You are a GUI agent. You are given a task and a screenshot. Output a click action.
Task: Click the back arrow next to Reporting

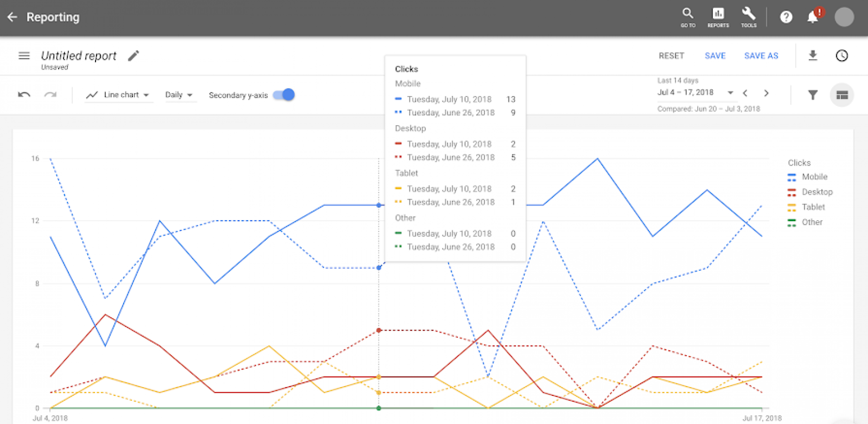click(x=12, y=17)
